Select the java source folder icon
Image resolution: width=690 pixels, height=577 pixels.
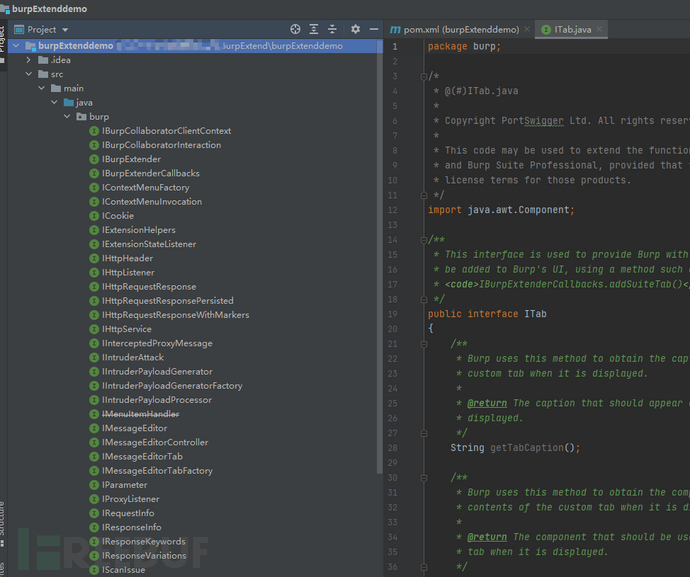coord(69,103)
